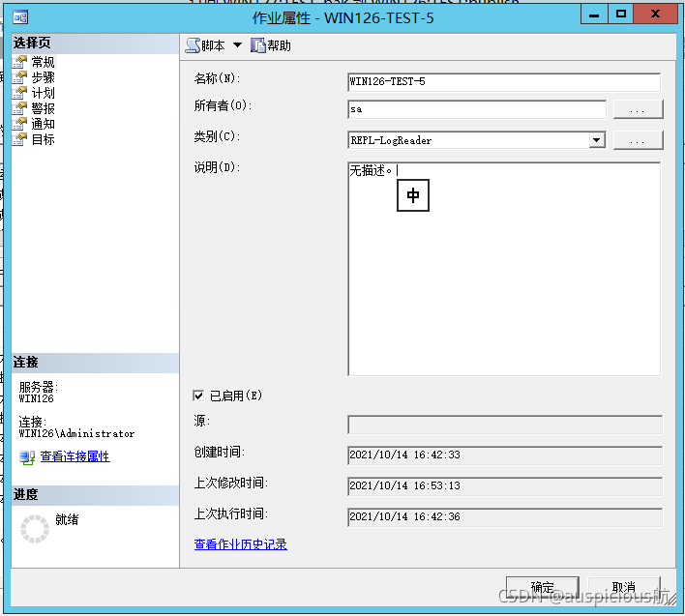685x616 pixels.
Task: Click the 就绪 status text
Action: coord(67,519)
